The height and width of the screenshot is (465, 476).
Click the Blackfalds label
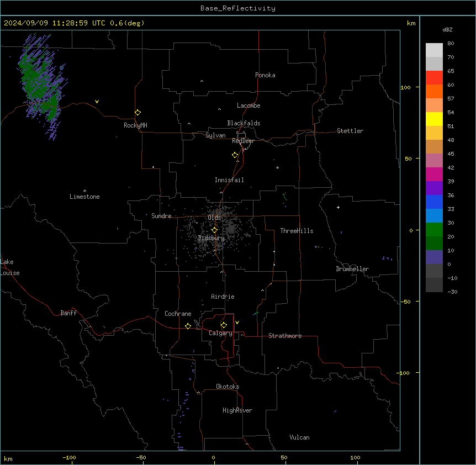tap(244, 123)
